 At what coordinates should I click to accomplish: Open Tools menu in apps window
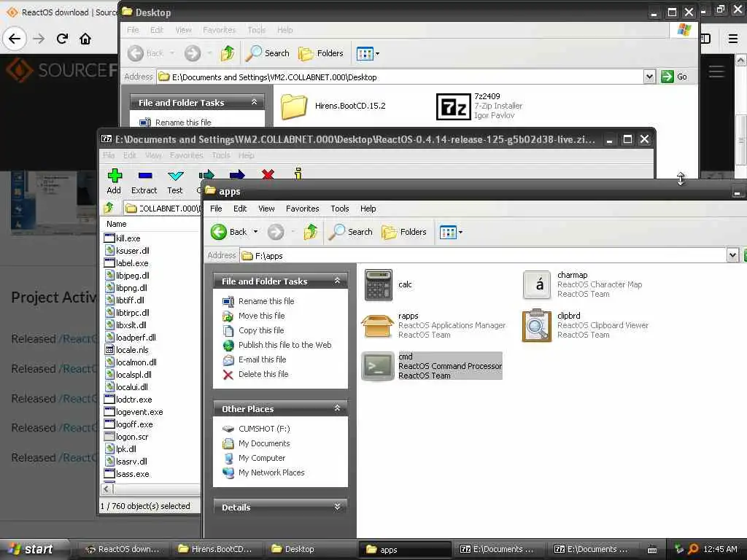point(340,209)
